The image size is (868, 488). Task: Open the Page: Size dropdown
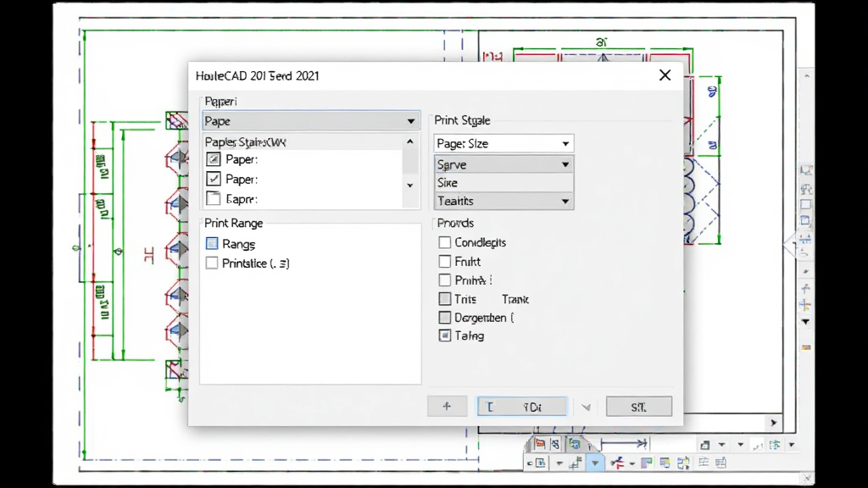[x=504, y=143]
